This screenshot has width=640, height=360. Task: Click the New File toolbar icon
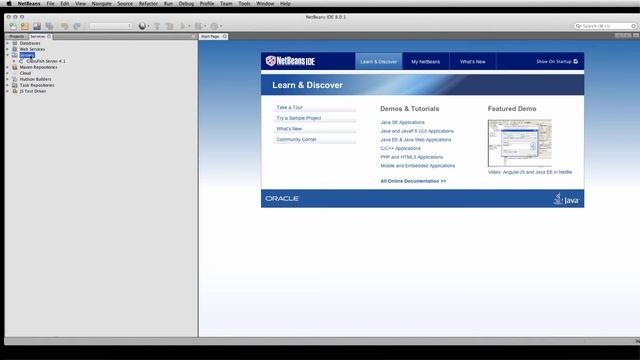(x=13, y=26)
